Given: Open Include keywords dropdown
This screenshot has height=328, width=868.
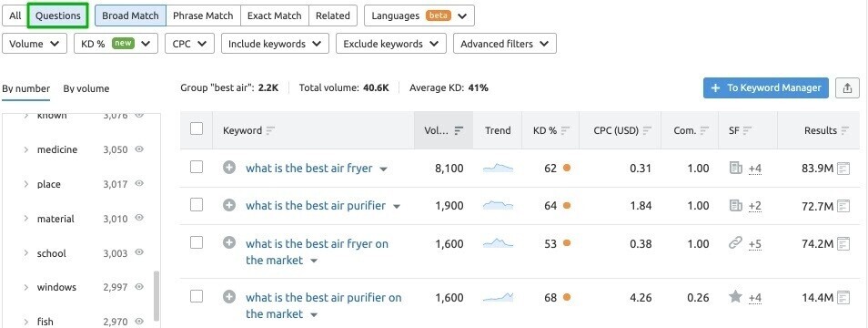Looking at the screenshot, I should tap(275, 44).
